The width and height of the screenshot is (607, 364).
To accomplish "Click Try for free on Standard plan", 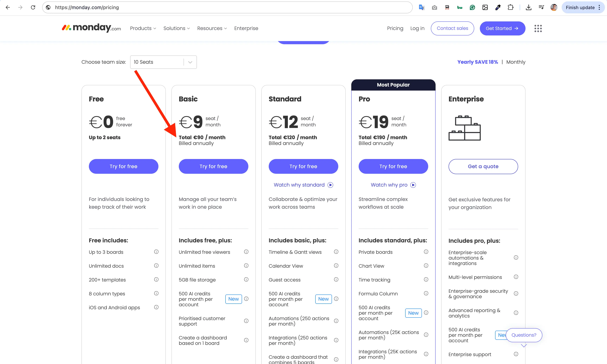I will 303,166.
